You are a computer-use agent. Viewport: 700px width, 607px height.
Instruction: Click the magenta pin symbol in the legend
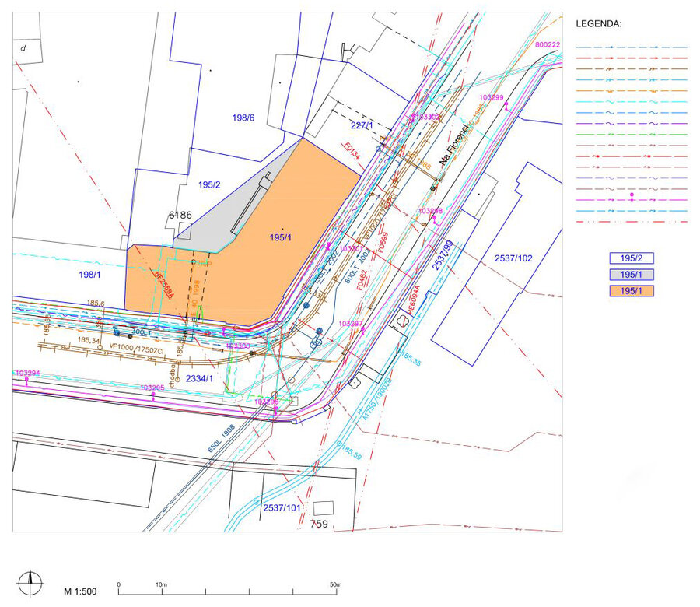(632, 195)
